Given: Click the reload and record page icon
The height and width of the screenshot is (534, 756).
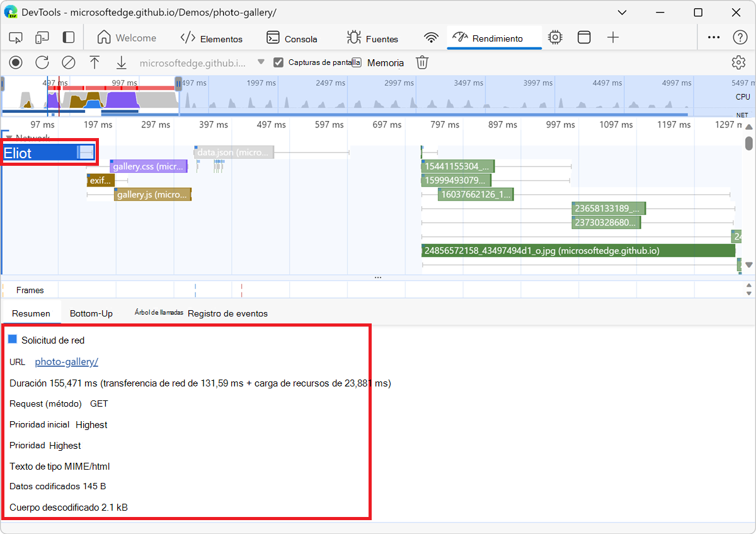Looking at the screenshot, I should coord(42,62).
